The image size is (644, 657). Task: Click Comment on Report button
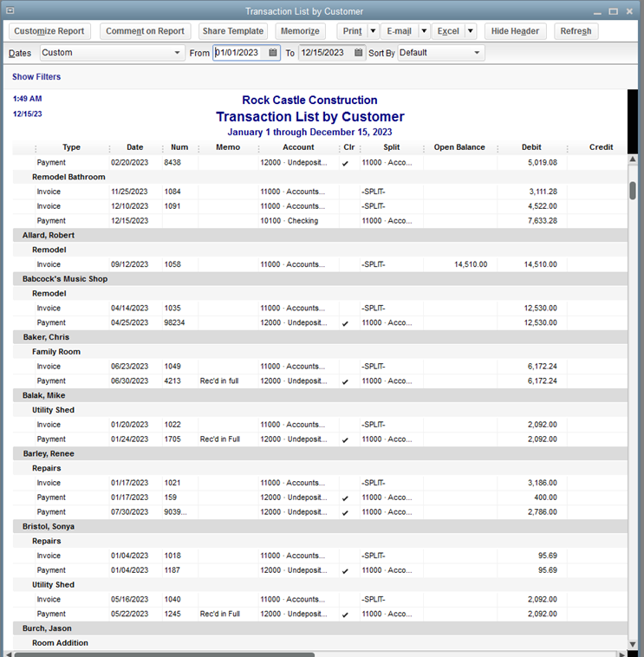pyautogui.click(x=145, y=31)
